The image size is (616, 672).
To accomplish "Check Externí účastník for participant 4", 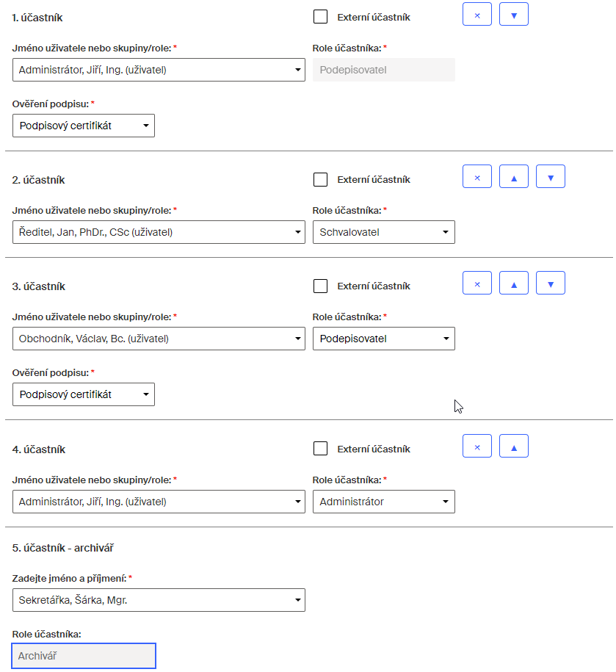I will coord(320,449).
